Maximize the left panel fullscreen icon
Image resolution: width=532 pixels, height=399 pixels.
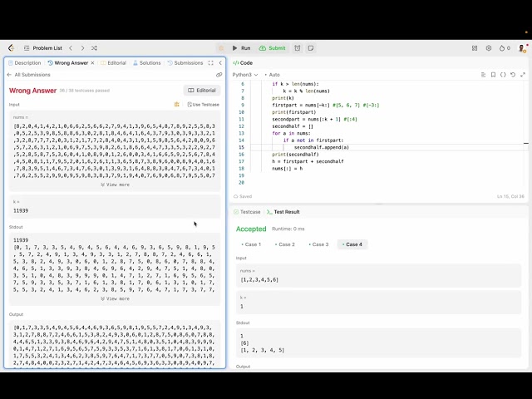pos(210,63)
